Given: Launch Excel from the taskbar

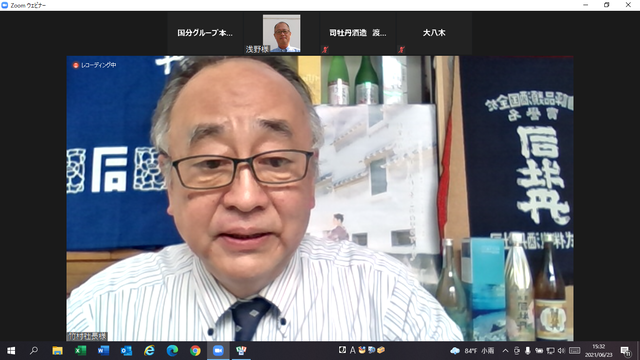Looking at the screenshot, I should (80, 351).
